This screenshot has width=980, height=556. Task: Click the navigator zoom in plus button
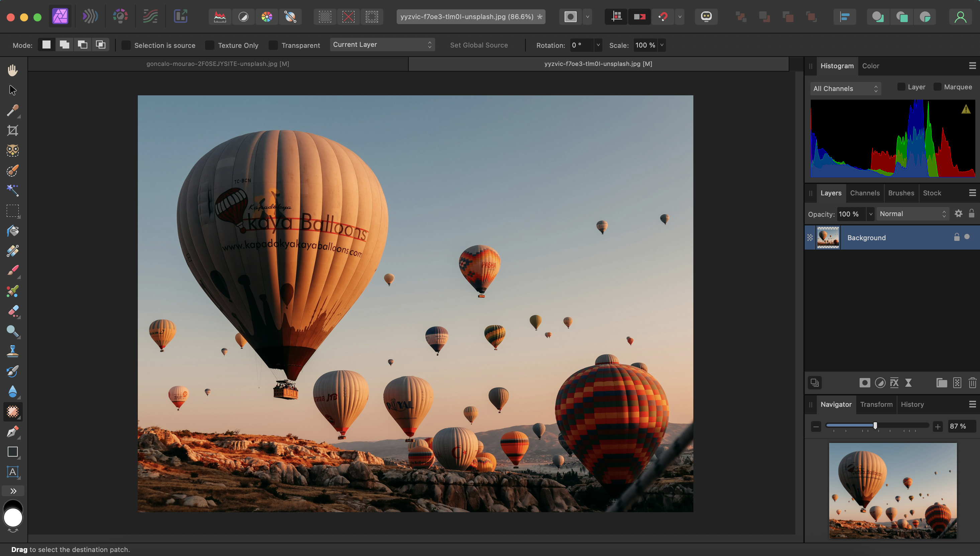(x=938, y=427)
